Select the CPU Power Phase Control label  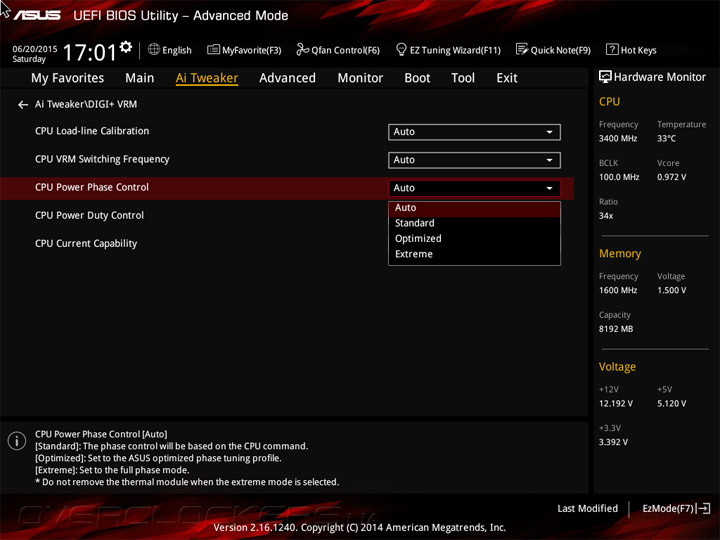tap(92, 187)
